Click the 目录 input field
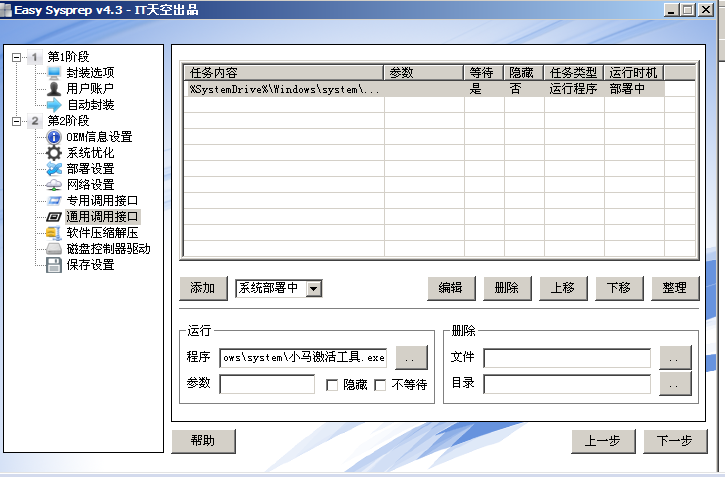 coord(567,384)
